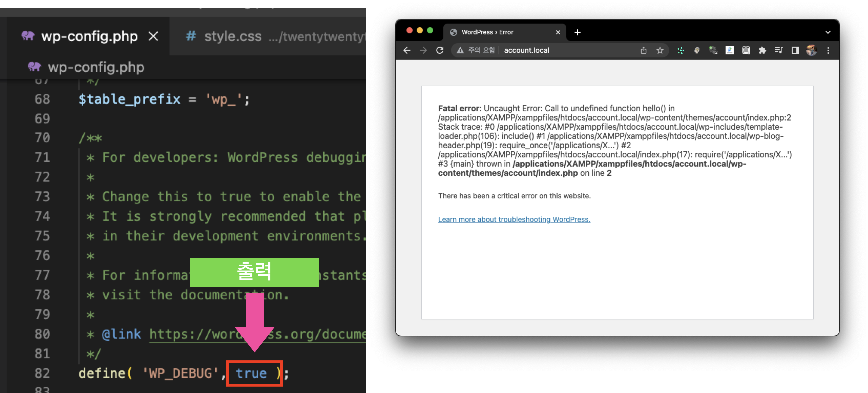Toggle the browser side panel
This screenshot has height=393, width=868.
(795, 51)
